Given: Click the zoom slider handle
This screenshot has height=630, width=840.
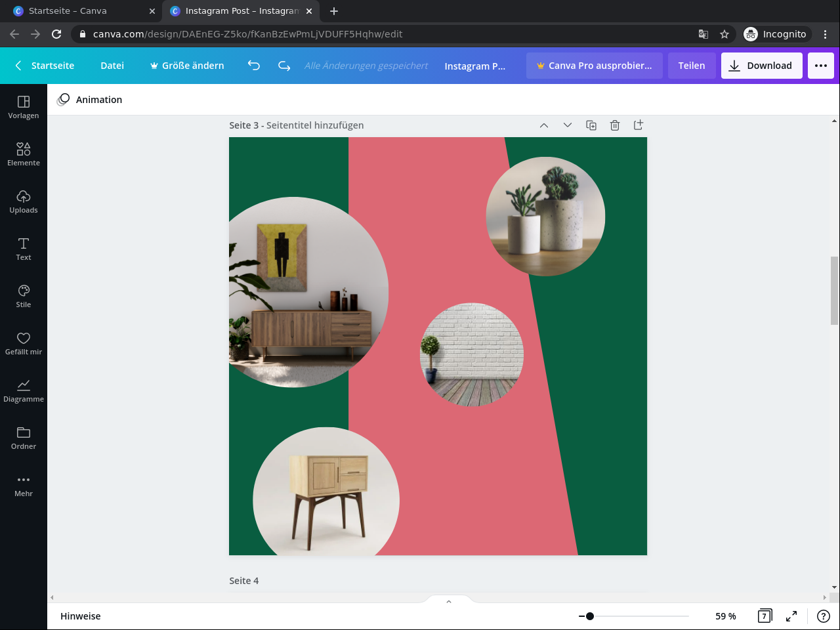Looking at the screenshot, I should pos(590,616).
